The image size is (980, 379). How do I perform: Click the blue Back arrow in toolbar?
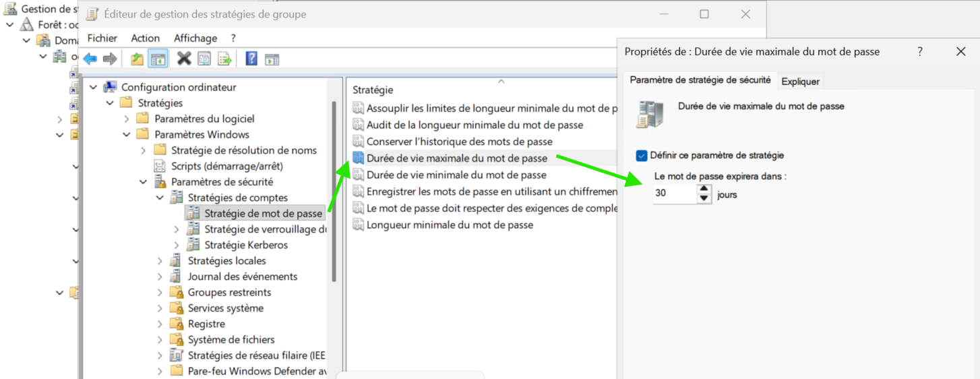pyautogui.click(x=90, y=59)
